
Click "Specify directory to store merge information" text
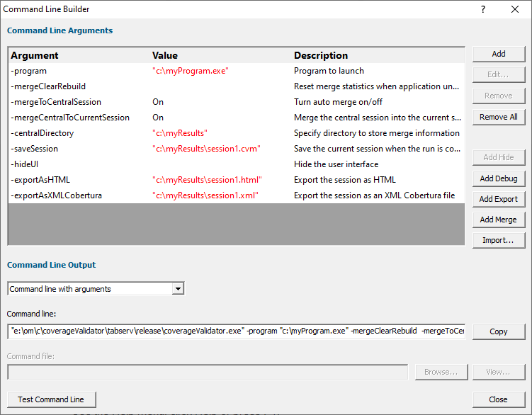point(377,133)
